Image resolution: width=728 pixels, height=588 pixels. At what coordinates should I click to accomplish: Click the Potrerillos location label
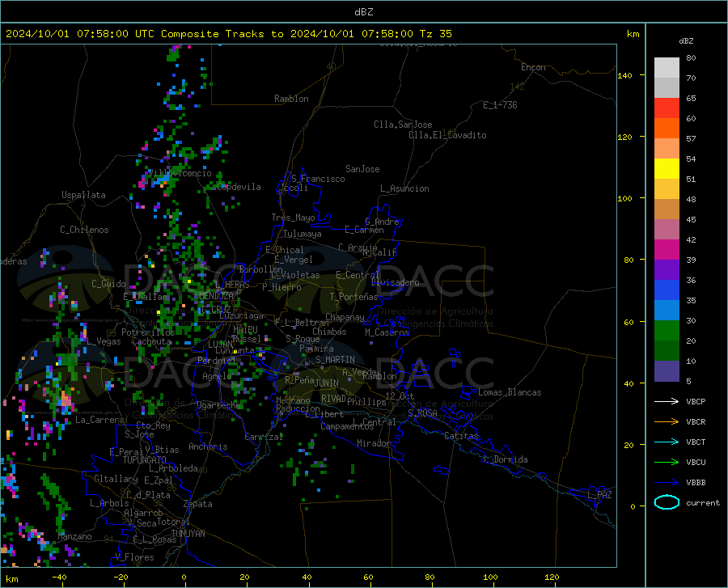click(148, 332)
